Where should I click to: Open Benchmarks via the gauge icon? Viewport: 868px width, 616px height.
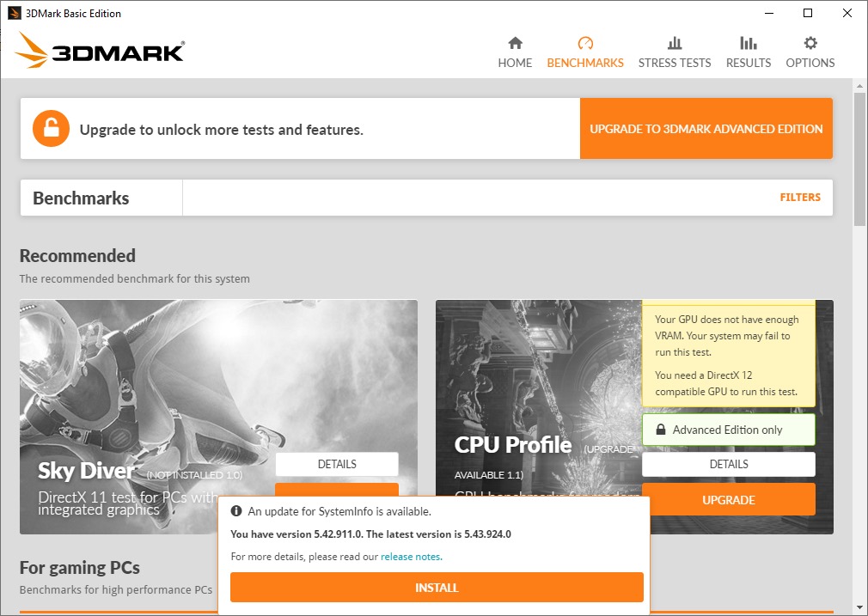click(x=585, y=43)
